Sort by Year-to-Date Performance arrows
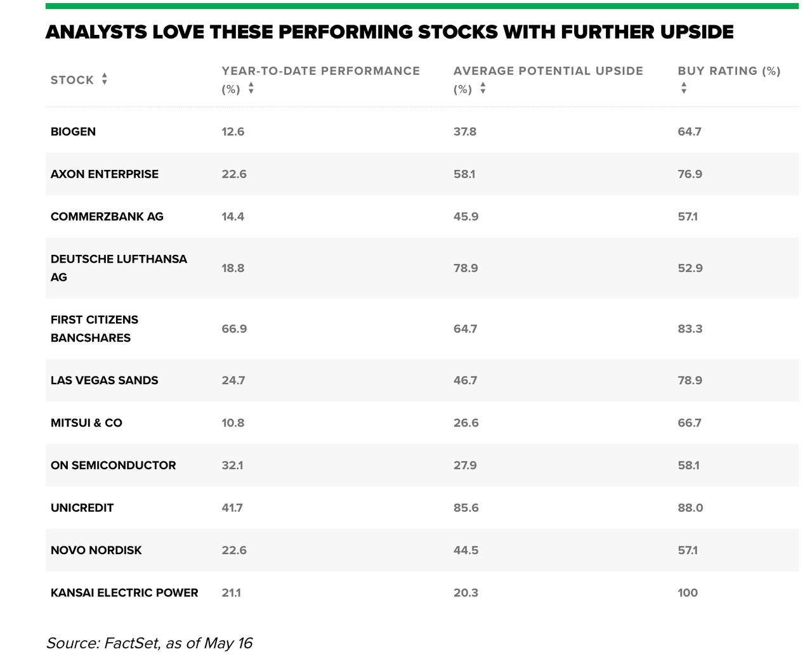This screenshot has height=672, width=812. [251, 89]
